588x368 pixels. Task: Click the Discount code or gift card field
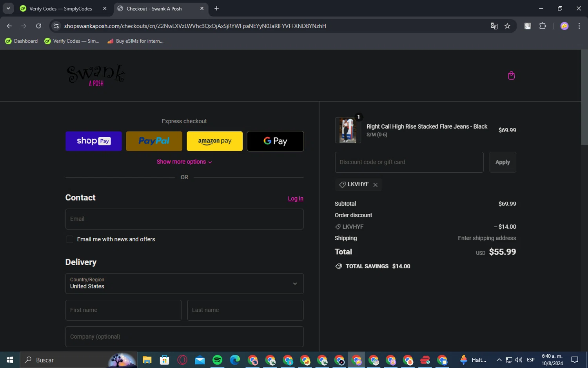pos(409,162)
